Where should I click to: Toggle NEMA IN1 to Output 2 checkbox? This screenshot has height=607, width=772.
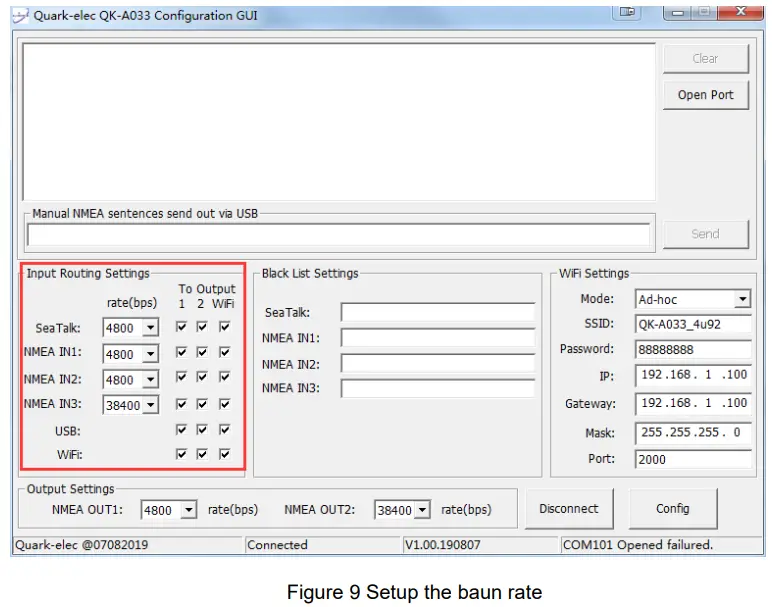click(202, 353)
